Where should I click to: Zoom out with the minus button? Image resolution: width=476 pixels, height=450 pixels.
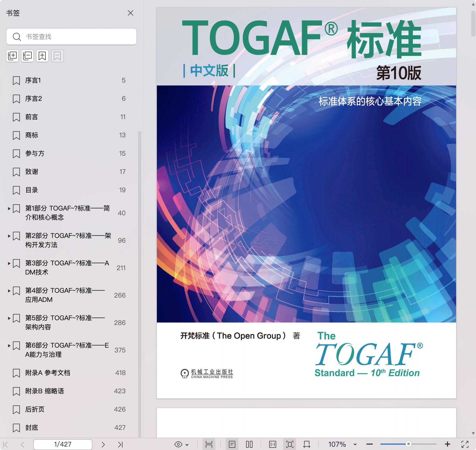click(370, 444)
